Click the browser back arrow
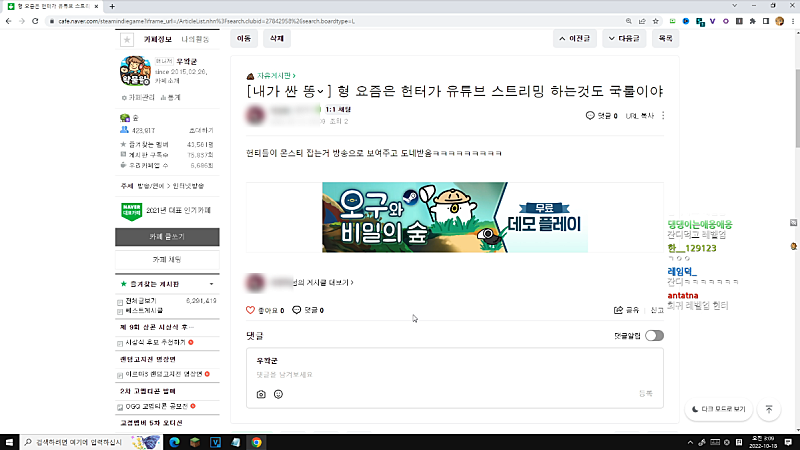Screen dimensions: 800x450 point(9,21)
